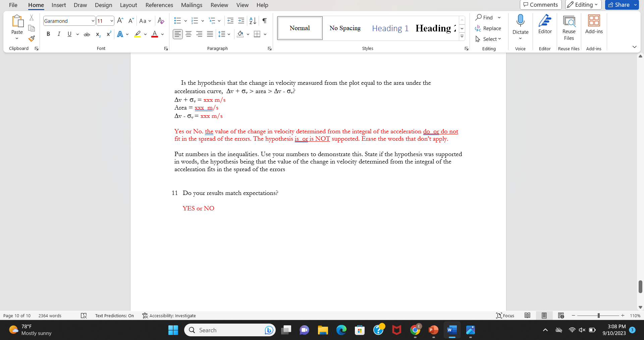Expand the line spacing dropdown

229,34
